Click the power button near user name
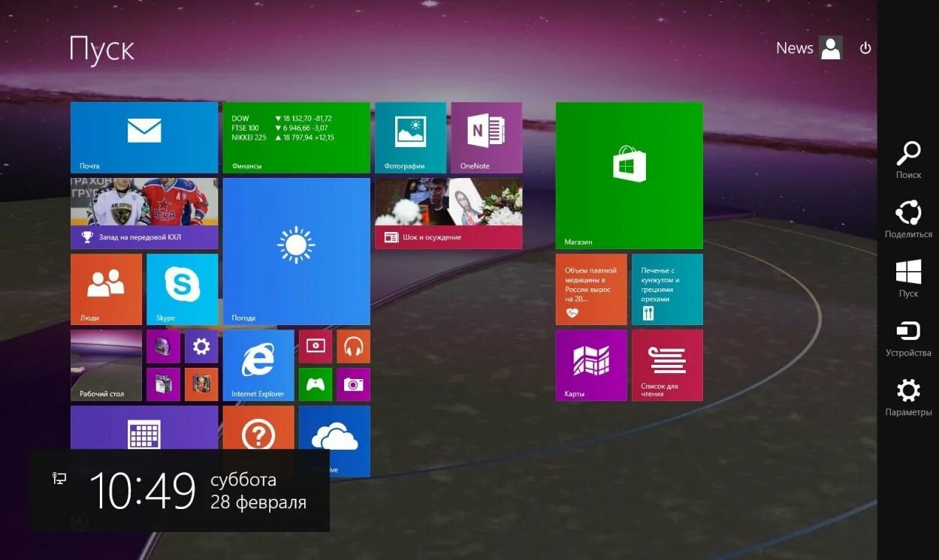Screen dimensions: 939x560 pyautogui.click(x=865, y=48)
